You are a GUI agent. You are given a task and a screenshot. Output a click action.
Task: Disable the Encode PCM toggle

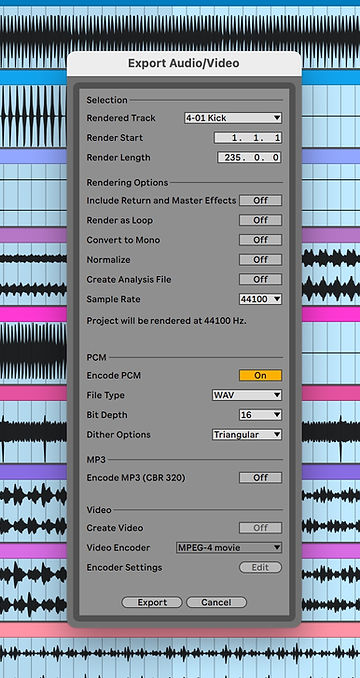pos(261,375)
